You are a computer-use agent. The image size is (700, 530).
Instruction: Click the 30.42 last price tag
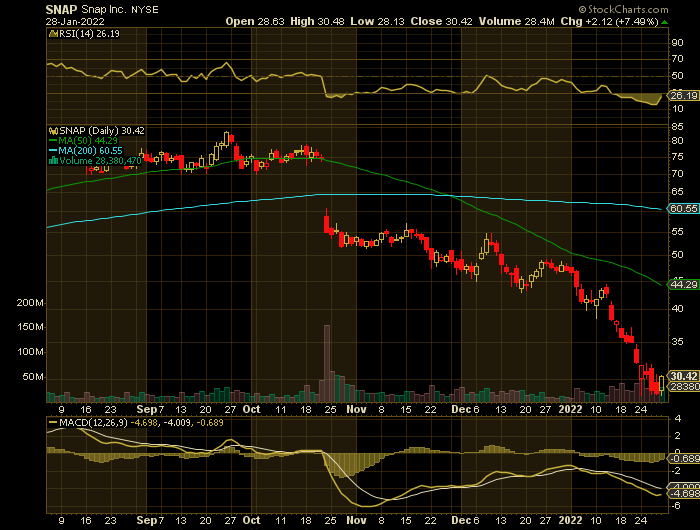coord(682,376)
